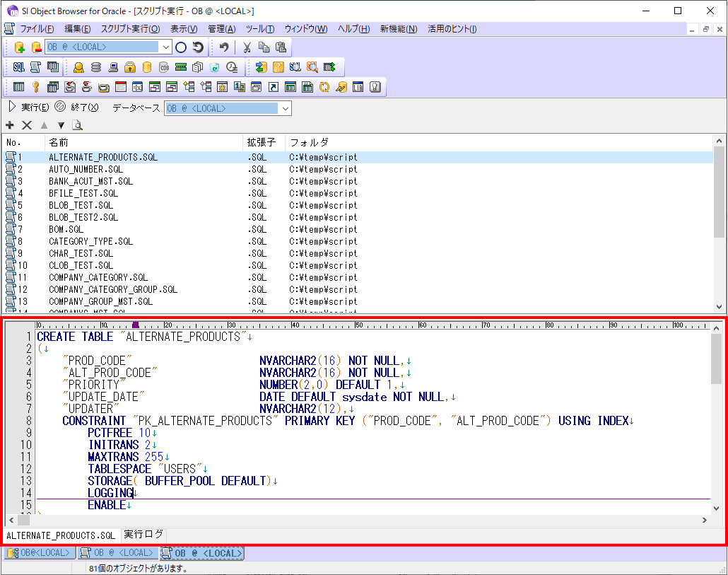Click the new database connection icon
Image resolution: width=728 pixels, height=575 pixels.
click(19, 47)
